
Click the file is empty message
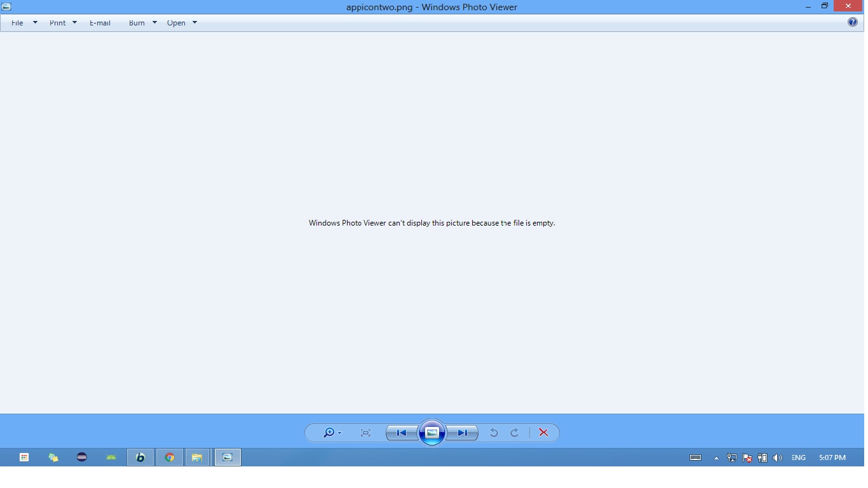click(432, 223)
